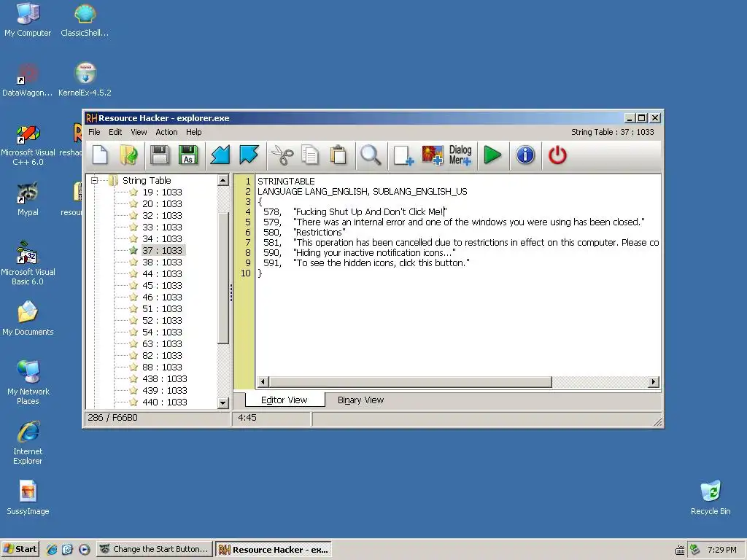
Task: Open the Action menu
Action: pos(166,133)
